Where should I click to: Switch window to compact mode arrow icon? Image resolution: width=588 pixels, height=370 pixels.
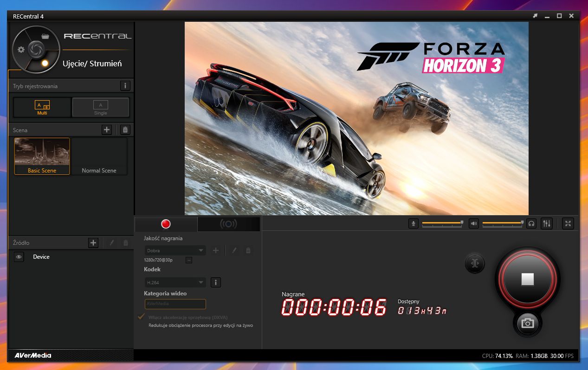[535, 16]
